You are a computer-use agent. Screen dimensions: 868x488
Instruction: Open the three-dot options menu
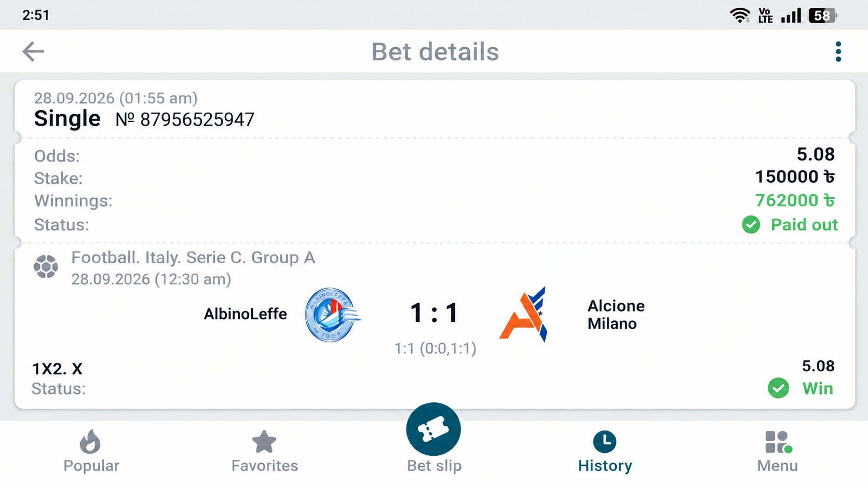coord(838,52)
